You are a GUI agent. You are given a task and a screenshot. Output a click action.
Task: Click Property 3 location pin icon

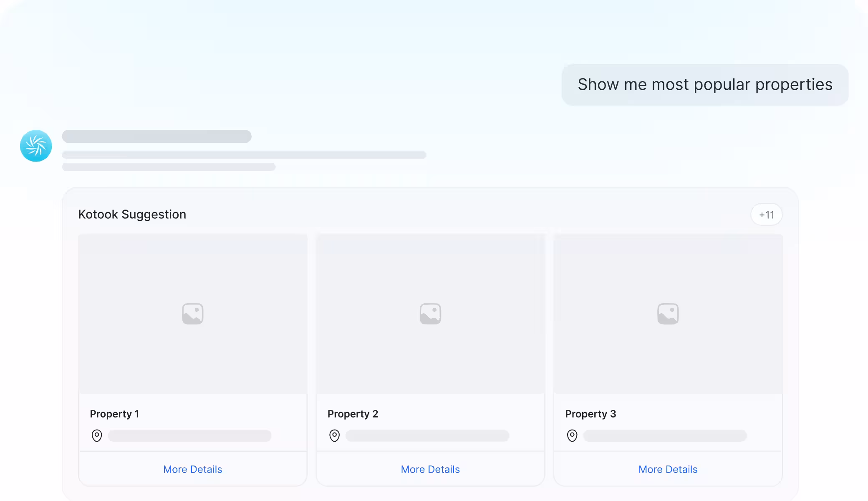coord(572,435)
